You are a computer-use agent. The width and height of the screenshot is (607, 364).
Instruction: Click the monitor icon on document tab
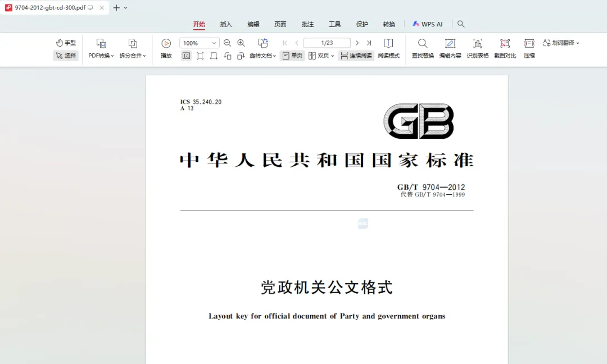tap(90, 8)
